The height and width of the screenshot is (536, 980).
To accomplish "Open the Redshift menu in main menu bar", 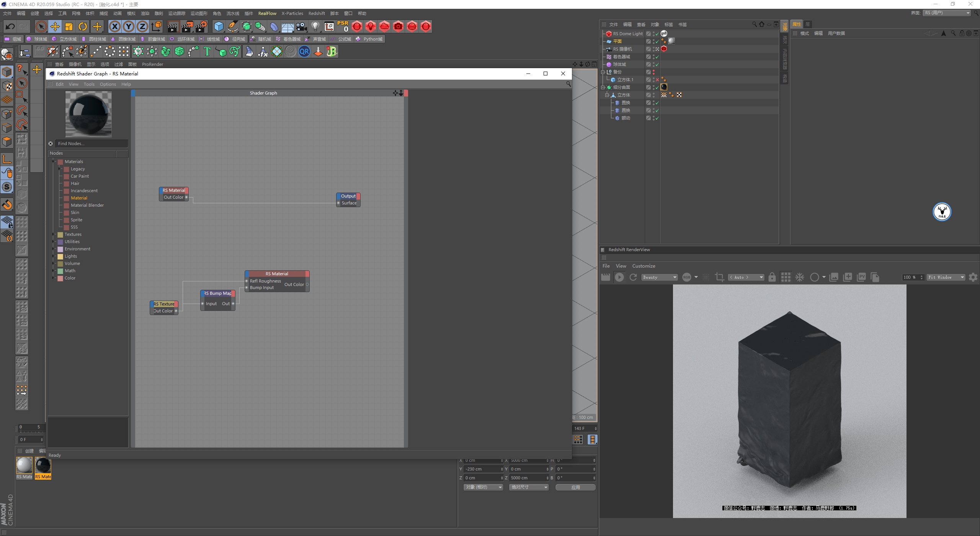I will coord(316,13).
